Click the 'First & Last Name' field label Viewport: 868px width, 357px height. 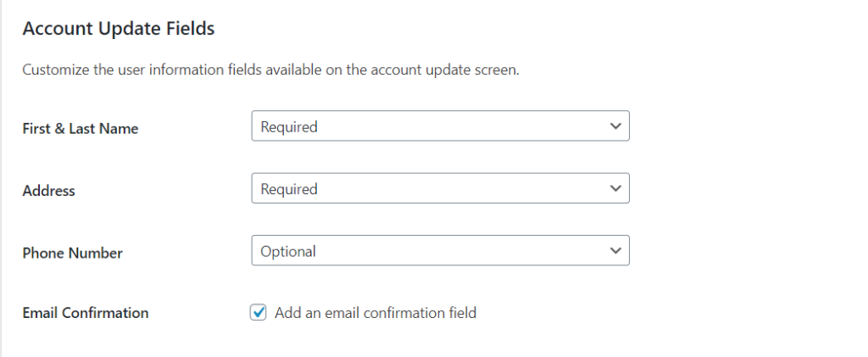(80, 129)
